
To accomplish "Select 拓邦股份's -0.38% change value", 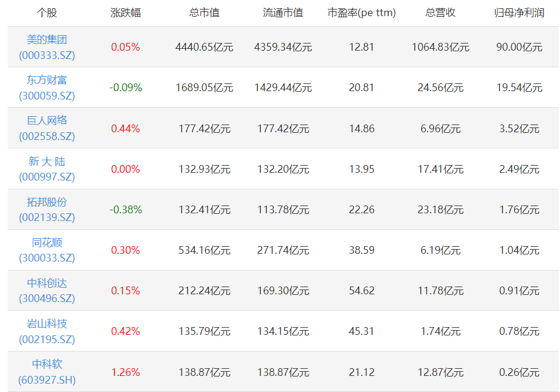I will tap(125, 210).
